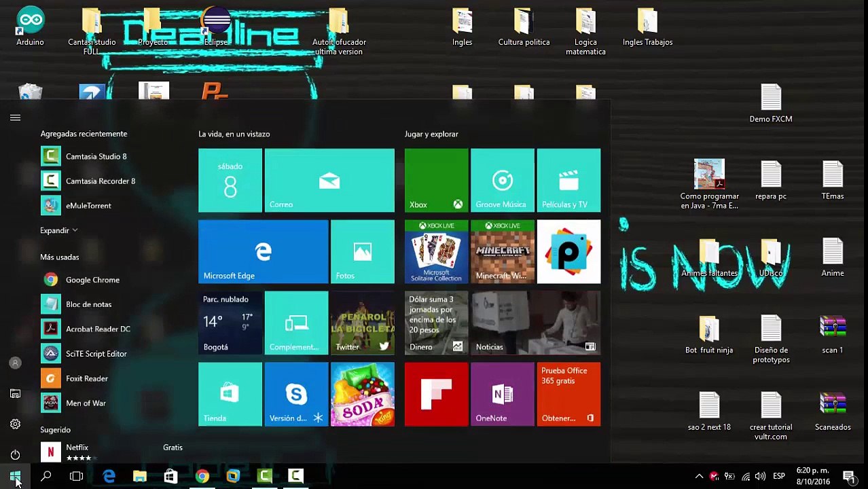Viewport: 868px width, 489px height.
Task: Switch to Chrome on the taskbar
Action: [202, 476]
